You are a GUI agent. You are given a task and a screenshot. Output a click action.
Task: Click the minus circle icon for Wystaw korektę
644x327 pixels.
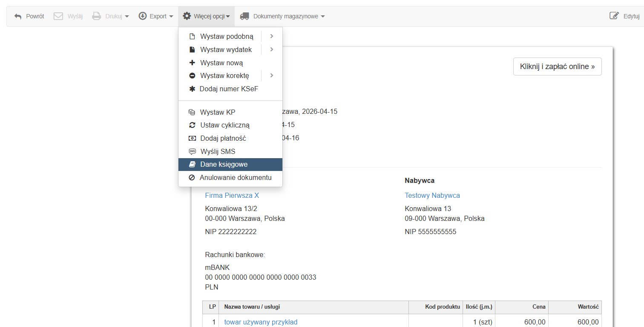(x=192, y=76)
